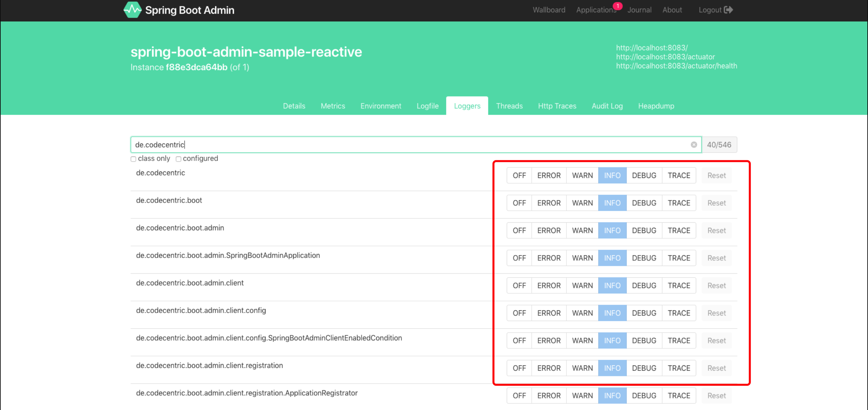Set de.codecentric.boot.admin logger to DEBUG
868x410 pixels.
click(x=644, y=231)
